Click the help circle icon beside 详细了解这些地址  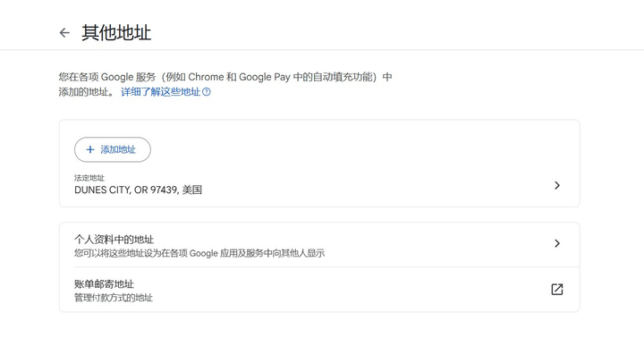(x=207, y=91)
